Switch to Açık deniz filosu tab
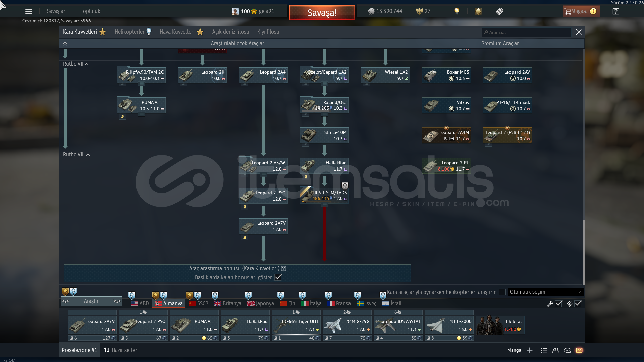Viewport: 644px width, 362px height. click(x=230, y=32)
